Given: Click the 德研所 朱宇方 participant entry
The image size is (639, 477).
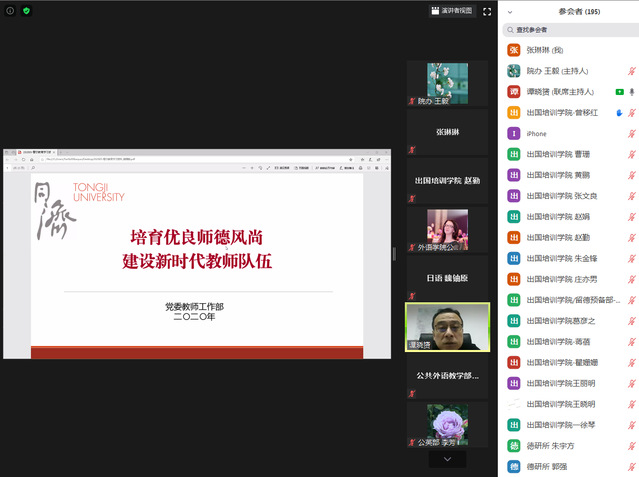Looking at the screenshot, I should tap(560, 446).
